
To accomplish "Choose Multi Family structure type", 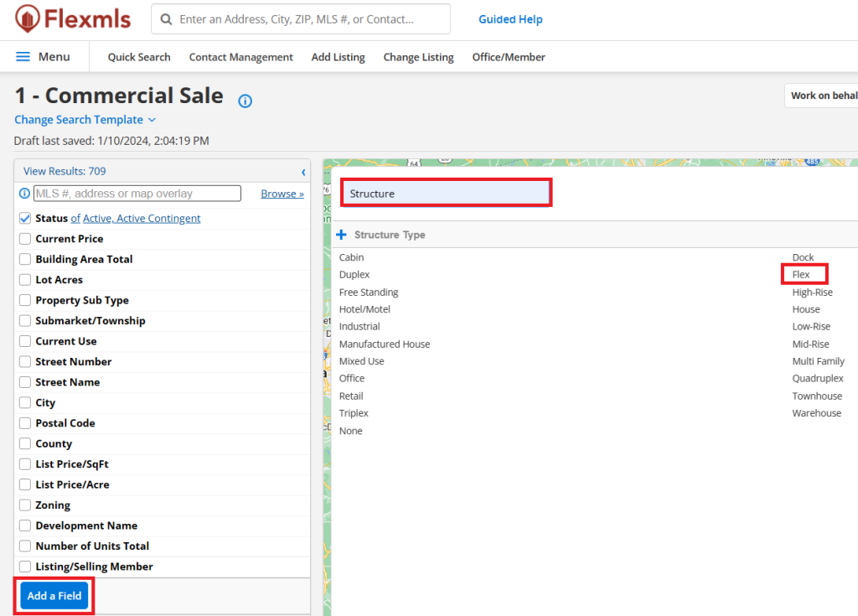I will [818, 361].
